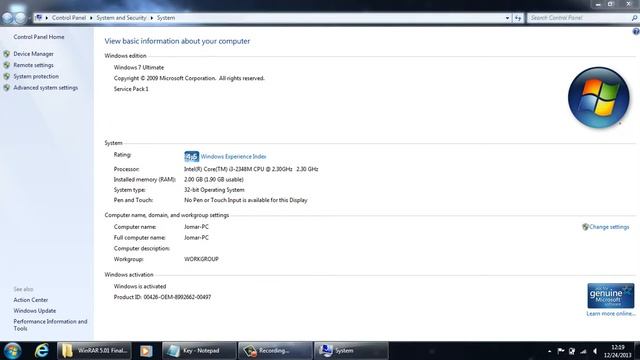Image resolution: width=640 pixels, height=360 pixels.
Task: Expand the arrow after Control Panel breadcrumb
Action: coord(91,18)
